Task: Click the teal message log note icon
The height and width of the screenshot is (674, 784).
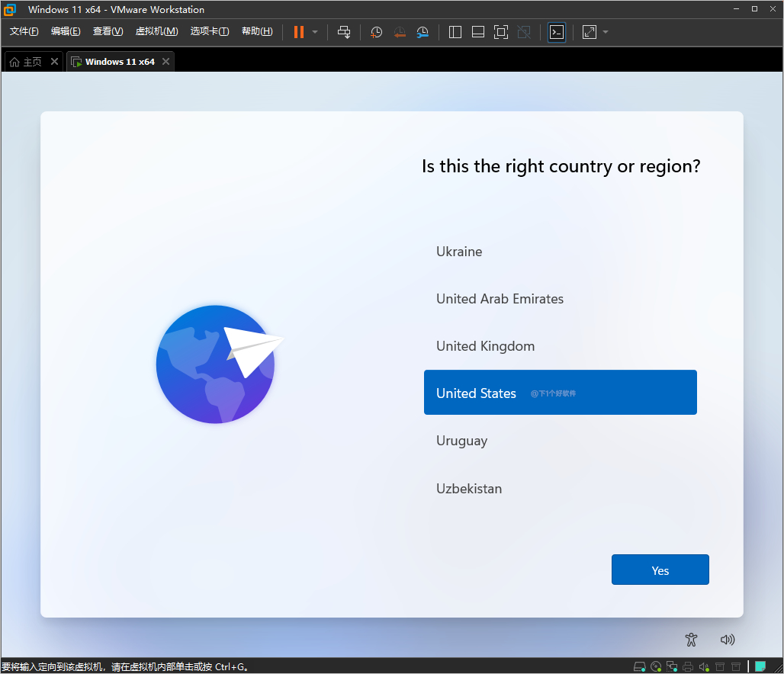Action: 760,666
